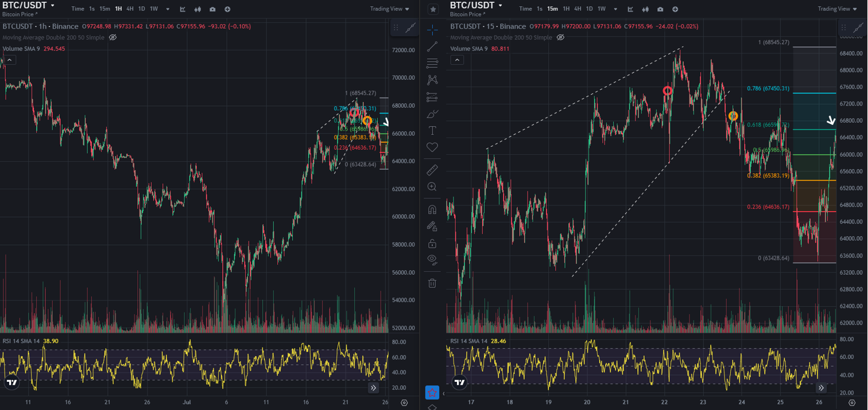The width and height of the screenshot is (868, 410).
Task: Select the 1s interval on left chart
Action: click(x=92, y=9)
